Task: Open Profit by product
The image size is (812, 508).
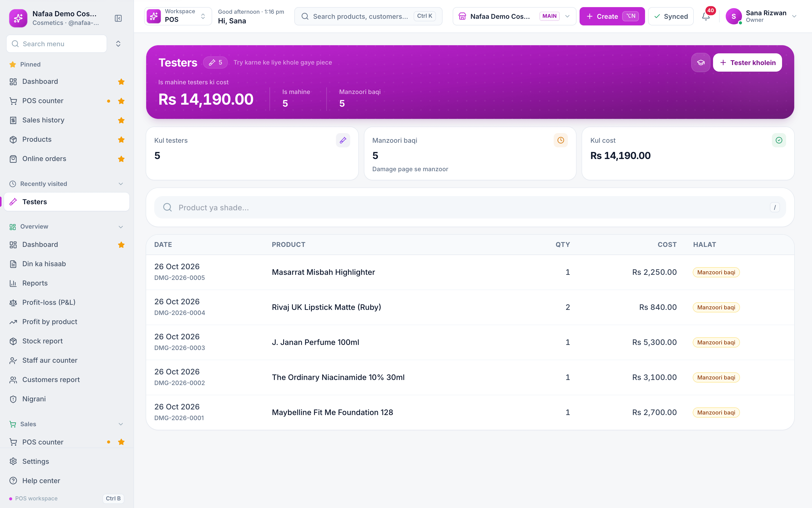Action: [x=67, y=322]
